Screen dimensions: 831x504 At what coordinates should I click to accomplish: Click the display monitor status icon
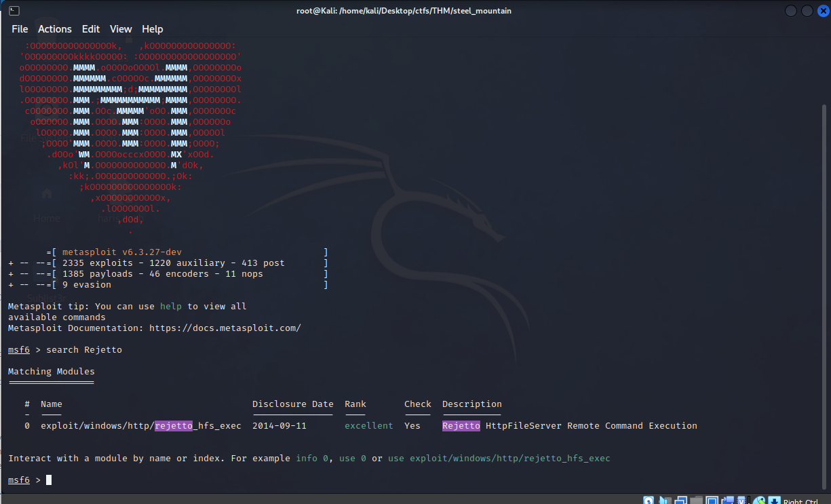point(712,501)
